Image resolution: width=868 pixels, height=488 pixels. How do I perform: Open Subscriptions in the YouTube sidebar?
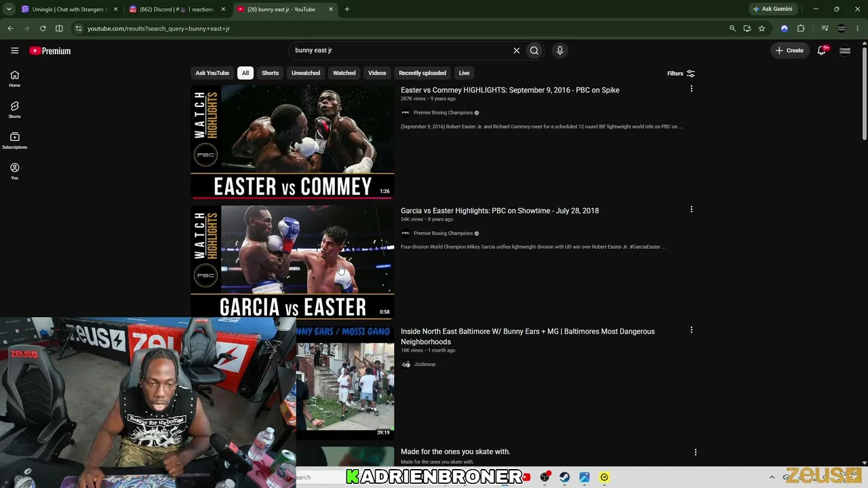click(x=14, y=140)
